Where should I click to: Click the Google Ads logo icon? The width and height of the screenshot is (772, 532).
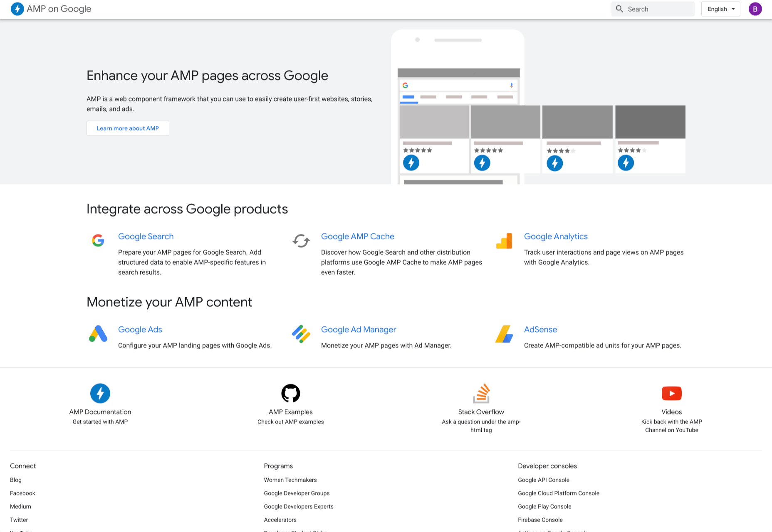pyautogui.click(x=98, y=334)
